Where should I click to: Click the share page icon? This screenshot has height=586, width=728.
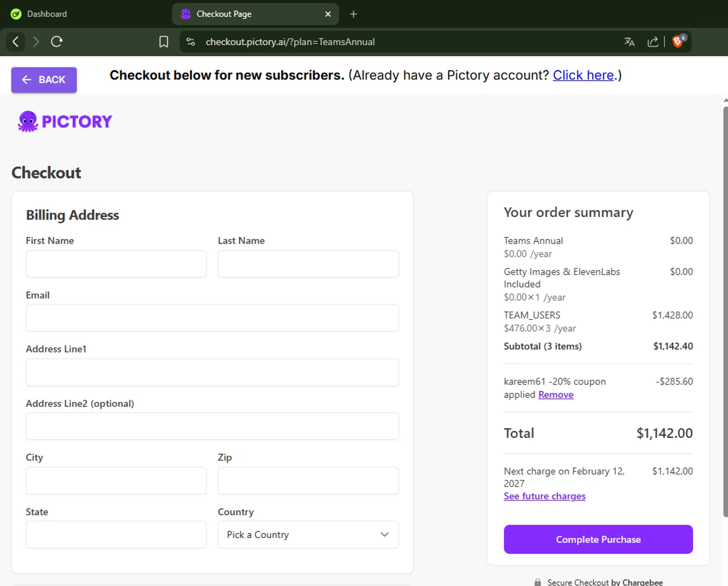653,42
